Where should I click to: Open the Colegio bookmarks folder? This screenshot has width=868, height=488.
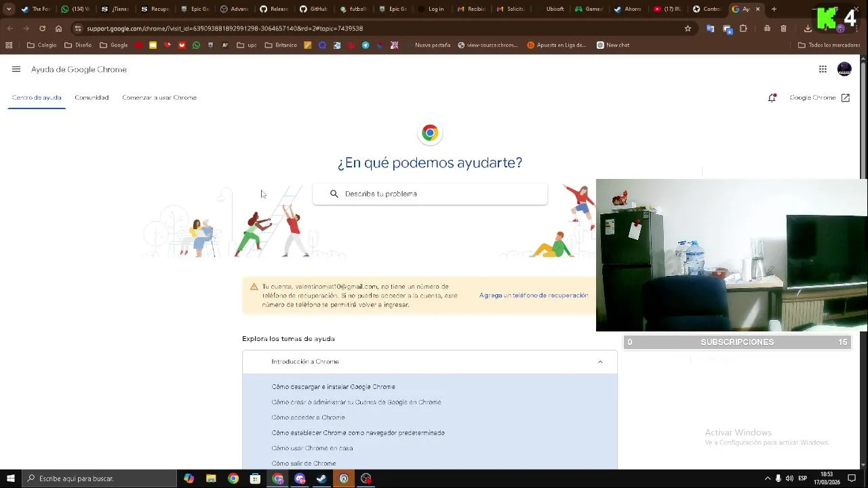pyautogui.click(x=41, y=45)
